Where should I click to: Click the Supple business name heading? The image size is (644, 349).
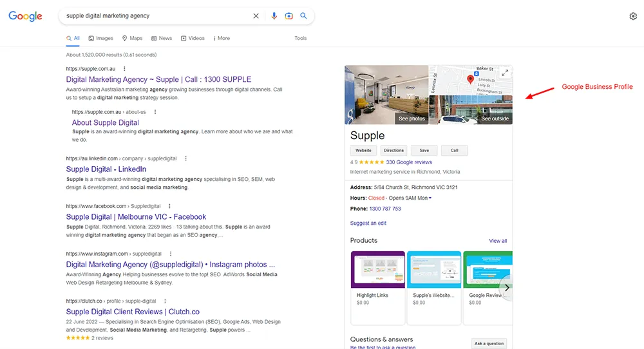(367, 135)
